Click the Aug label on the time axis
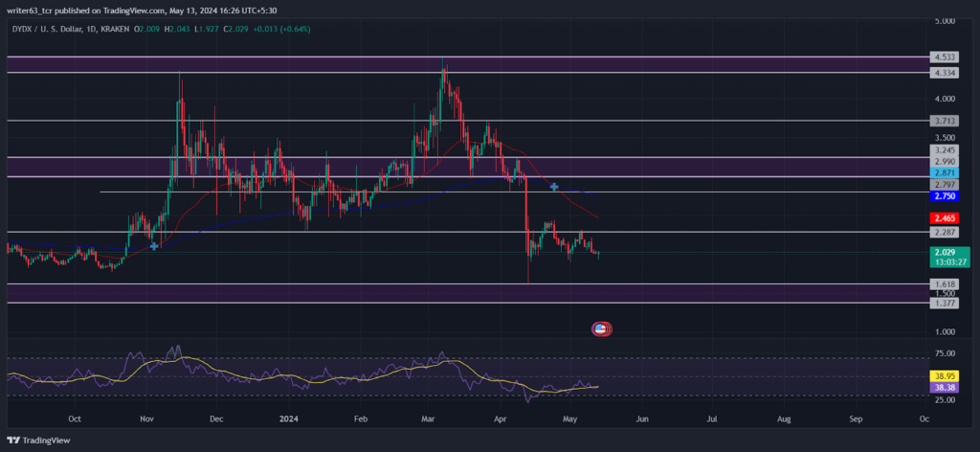980x452 pixels. pyautogui.click(x=785, y=418)
